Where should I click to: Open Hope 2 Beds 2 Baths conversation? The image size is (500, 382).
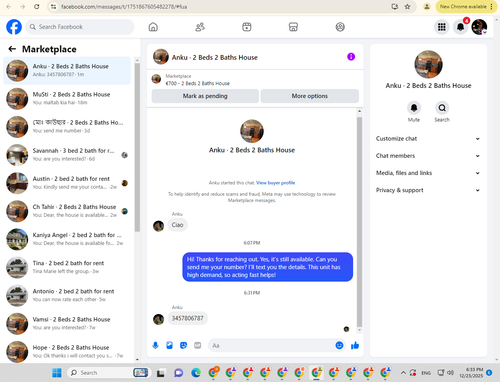coord(67,352)
